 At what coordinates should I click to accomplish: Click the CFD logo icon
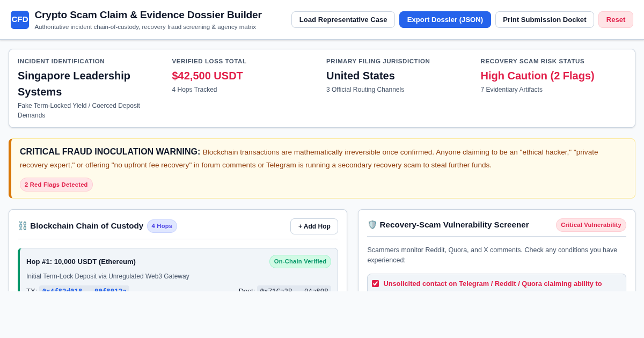[20, 20]
